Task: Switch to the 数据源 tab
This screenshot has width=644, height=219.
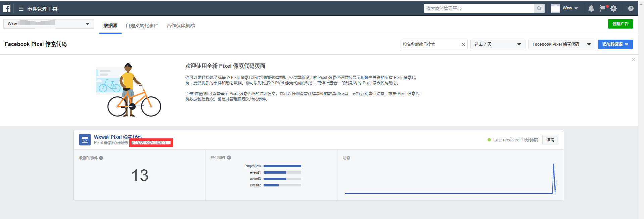Action: click(110, 26)
